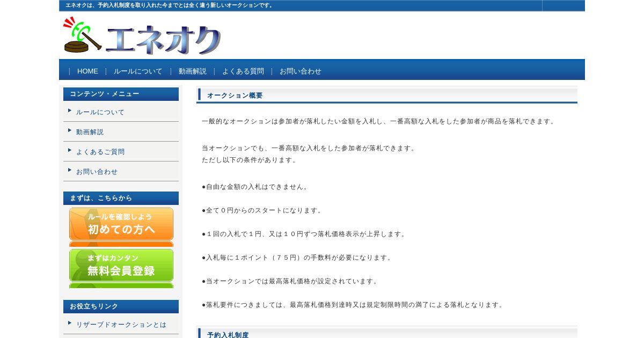Screen dimensions: 644x338
Task: Click the line starting 当オークションでも
Action: click(x=310, y=148)
